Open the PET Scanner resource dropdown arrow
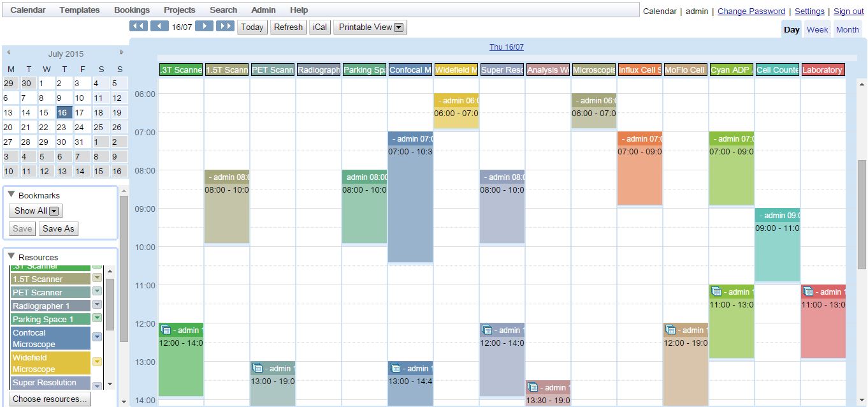This screenshot has height=407, width=868. coord(97,291)
